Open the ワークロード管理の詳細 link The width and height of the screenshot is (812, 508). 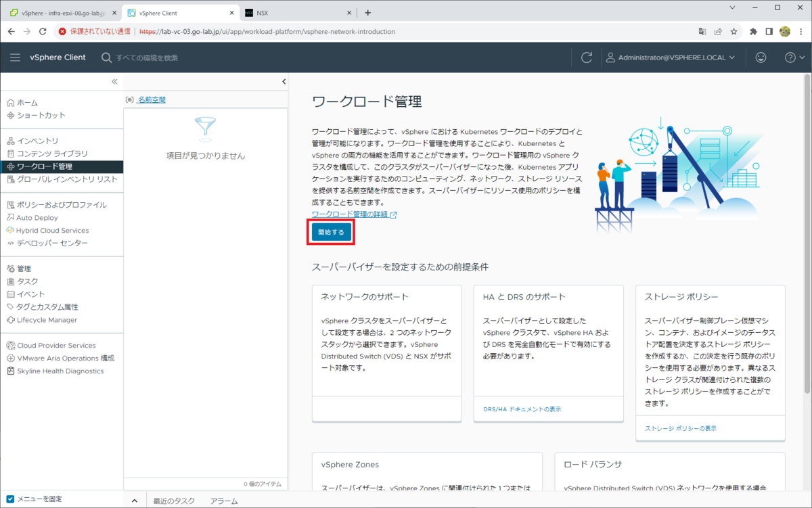[x=354, y=214]
